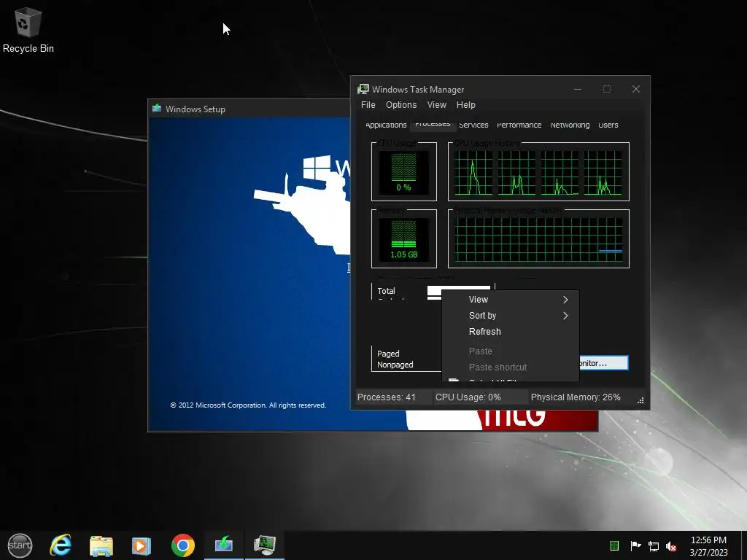Click the Total label in the memory section
Screen dimensions: 747x560
[386, 291]
